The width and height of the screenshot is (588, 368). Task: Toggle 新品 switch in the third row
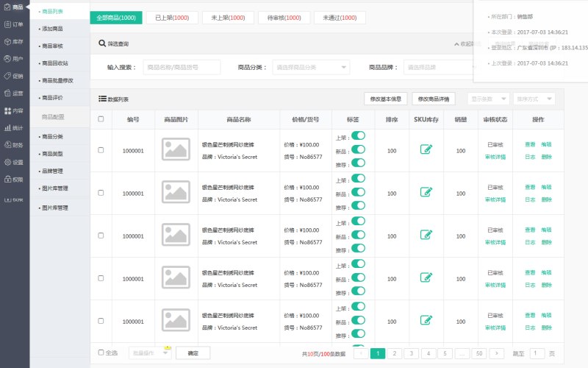(358, 235)
